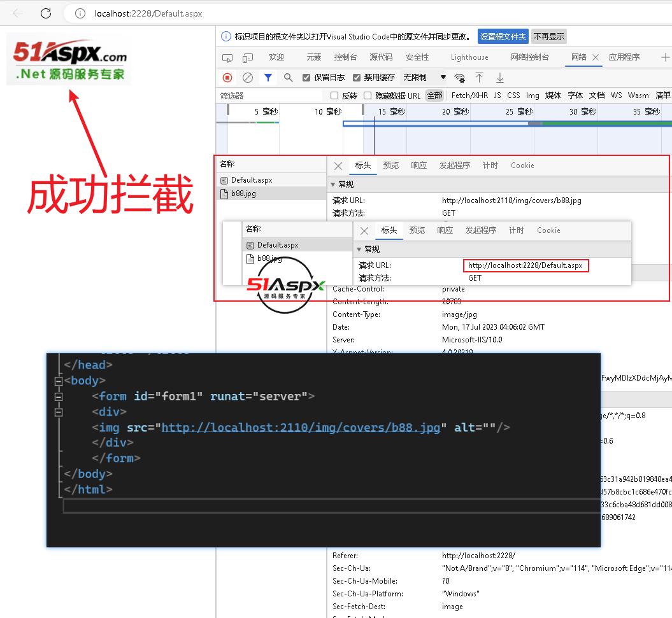Collapse the body tag in code editor
The height and width of the screenshot is (618, 672).
pyautogui.click(x=59, y=381)
